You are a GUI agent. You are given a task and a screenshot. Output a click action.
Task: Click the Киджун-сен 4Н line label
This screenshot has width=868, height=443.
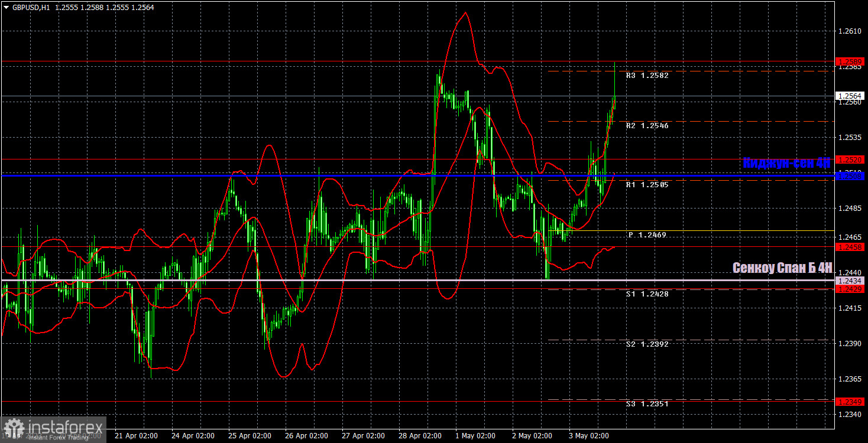pos(787,162)
